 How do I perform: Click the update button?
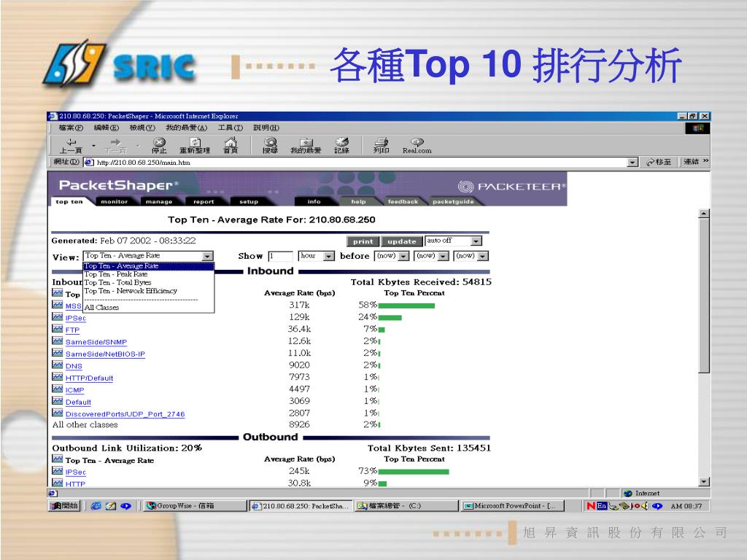tap(402, 241)
